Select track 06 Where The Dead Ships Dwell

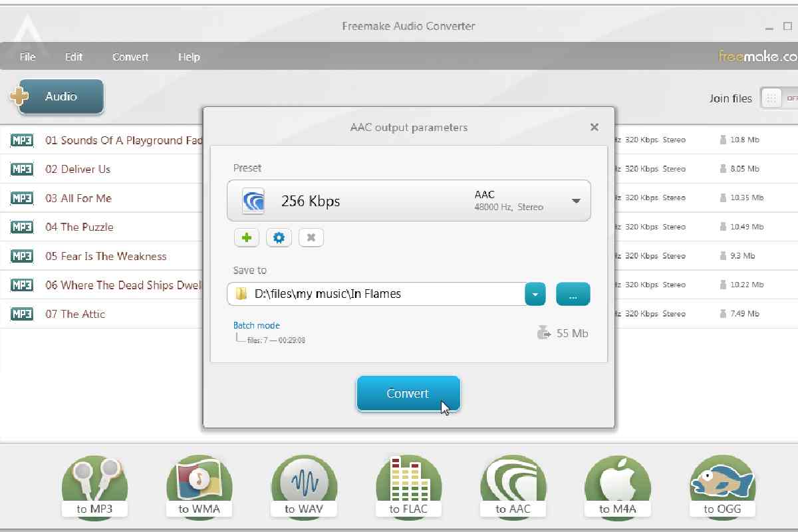point(124,285)
